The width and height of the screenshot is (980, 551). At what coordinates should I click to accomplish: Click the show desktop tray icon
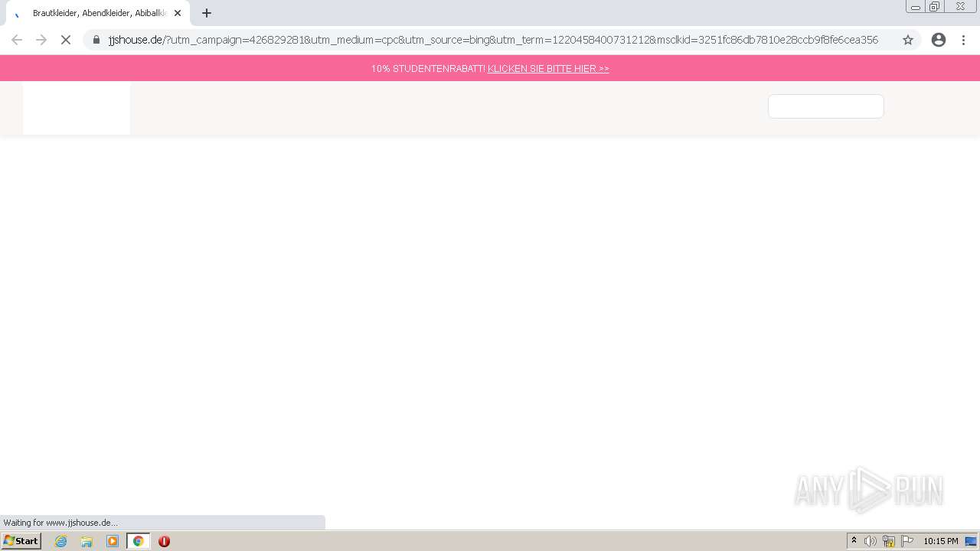point(971,541)
